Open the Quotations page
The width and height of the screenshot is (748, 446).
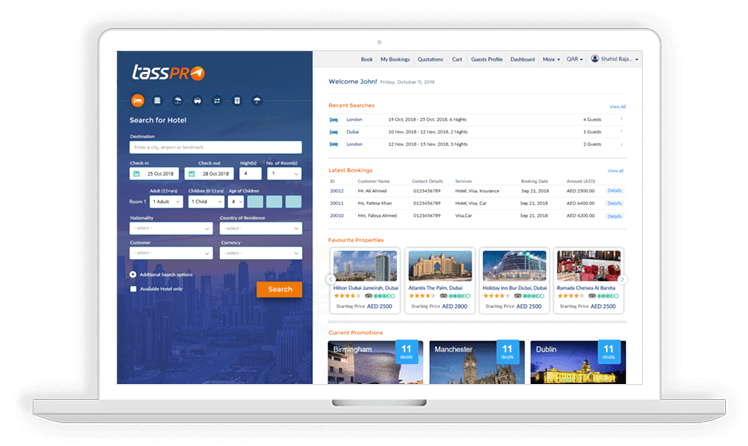(x=430, y=59)
